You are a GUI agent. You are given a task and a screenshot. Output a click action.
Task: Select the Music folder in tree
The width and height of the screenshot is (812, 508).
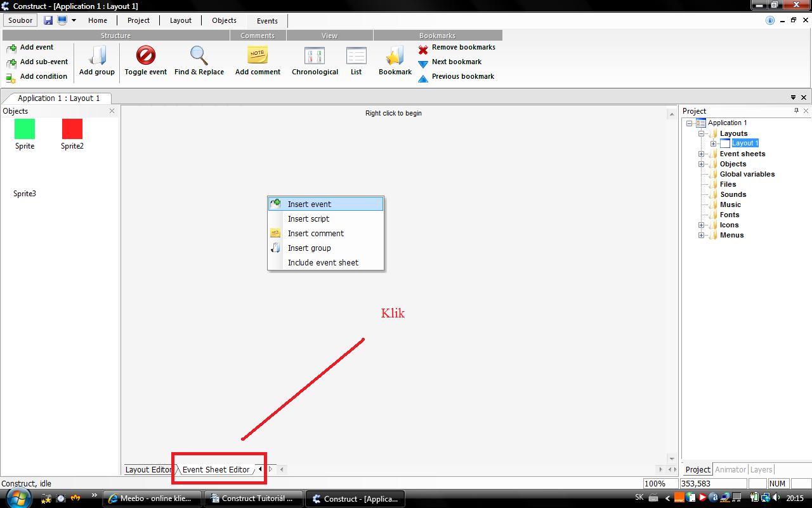tap(730, 204)
